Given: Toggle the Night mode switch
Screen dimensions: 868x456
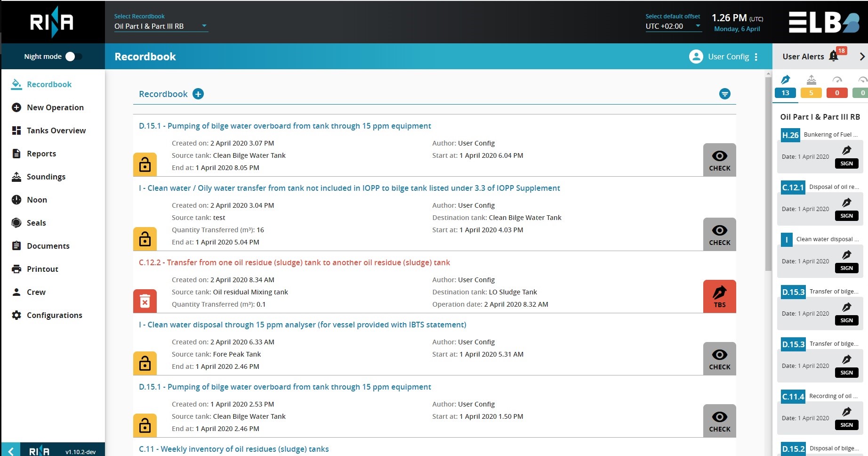Looking at the screenshot, I should tap(73, 57).
